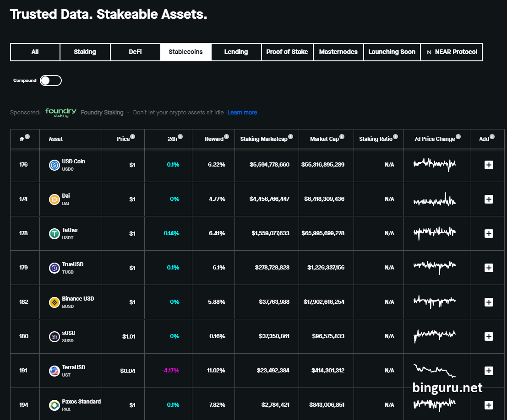Click info icon beside 7d Price Change
507x420 pixels.
click(x=458, y=137)
